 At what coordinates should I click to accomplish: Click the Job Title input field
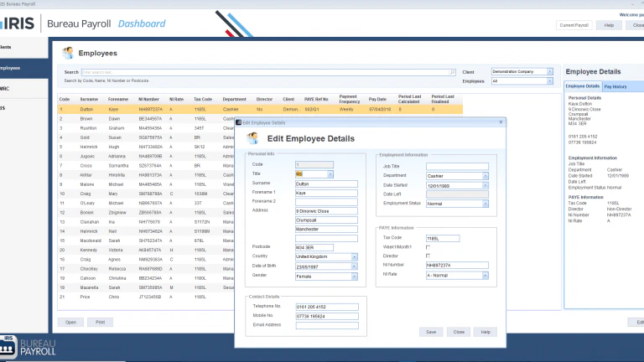[457, 166]
